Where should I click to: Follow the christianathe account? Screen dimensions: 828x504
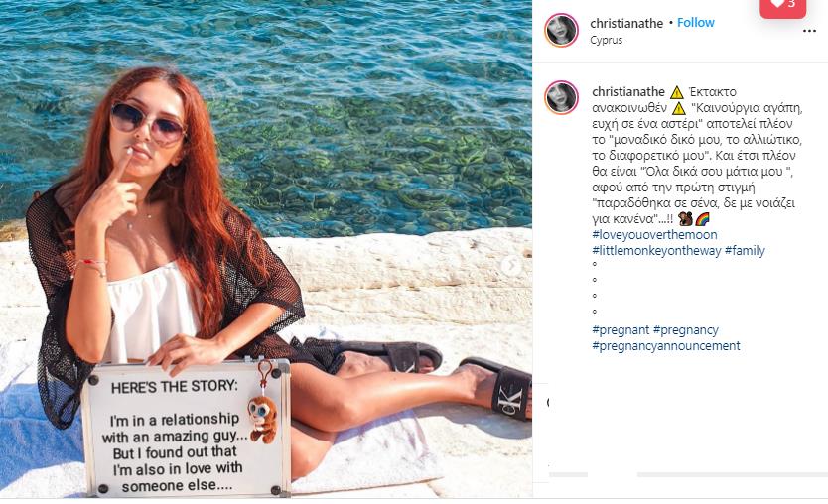(x=695, y=23)
